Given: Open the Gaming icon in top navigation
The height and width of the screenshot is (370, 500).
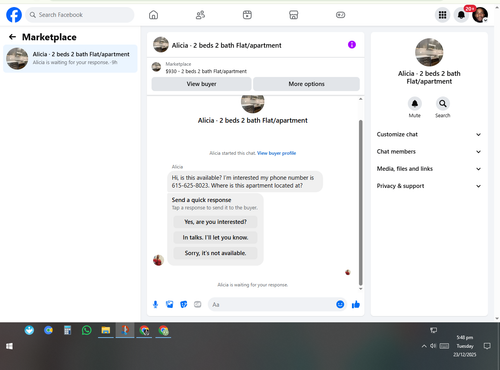Looking at the screenshot, I should (340, 15).
